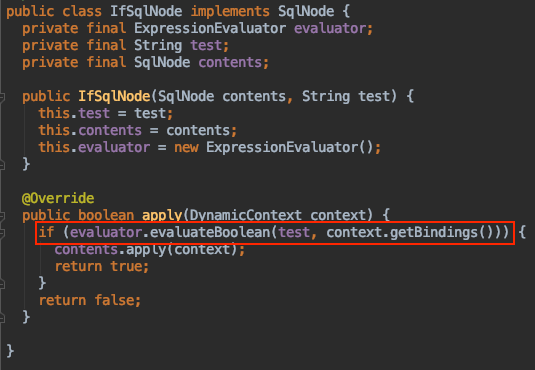Click the getBindings() method call

445,232
